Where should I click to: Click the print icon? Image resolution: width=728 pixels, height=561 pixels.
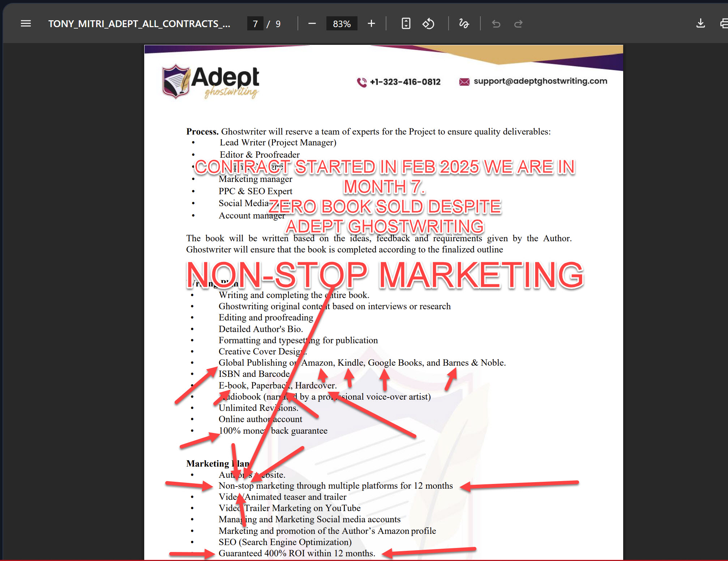[x=724, y=24]
